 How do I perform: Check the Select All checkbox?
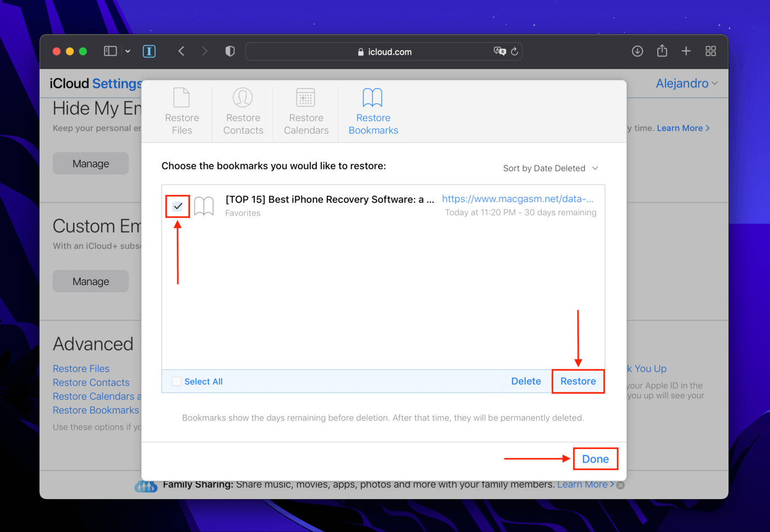click(177, 381)
